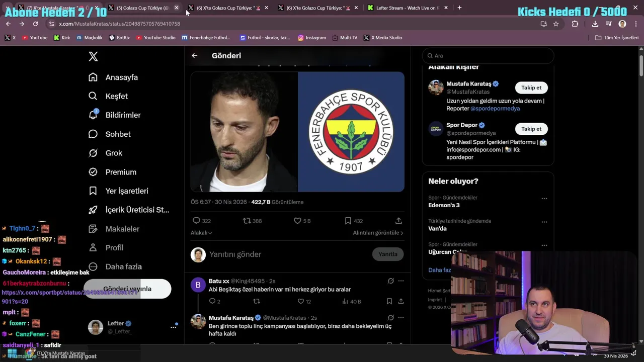Open the X Media Studio bookmark
The image size is (644, 362).
click(x=382, y=38)
